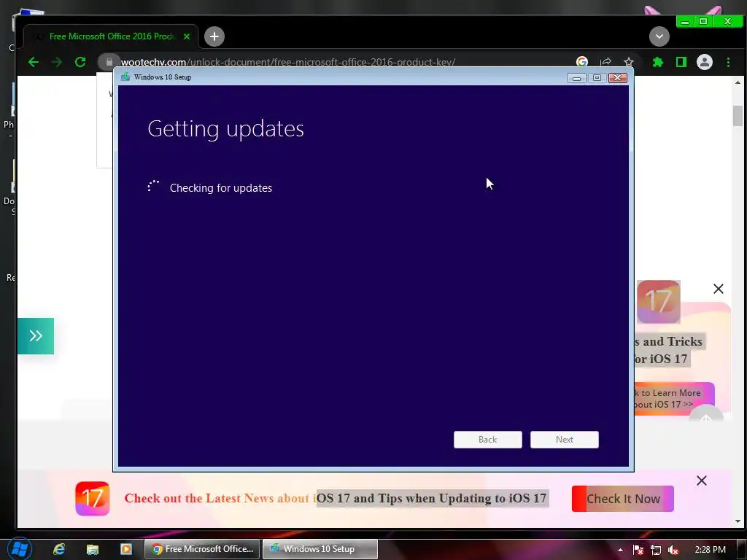Bookmark this page with the star icon
The image size is (747, 560).
(629, 62)
